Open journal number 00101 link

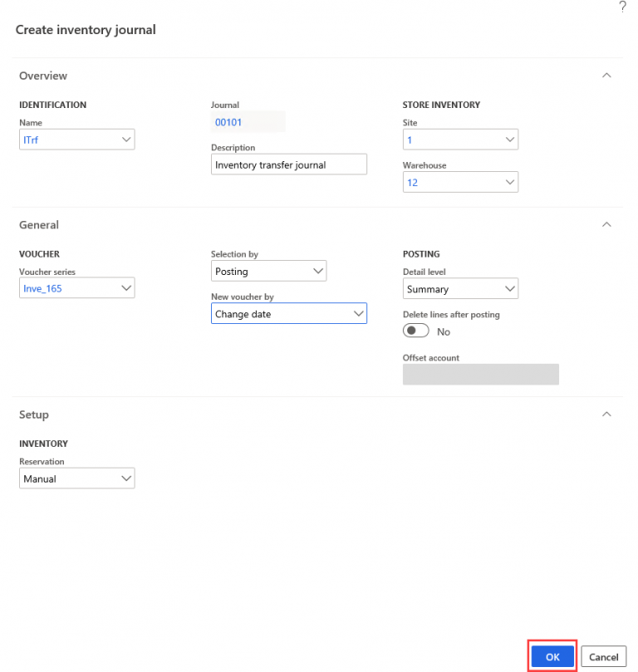228,121
